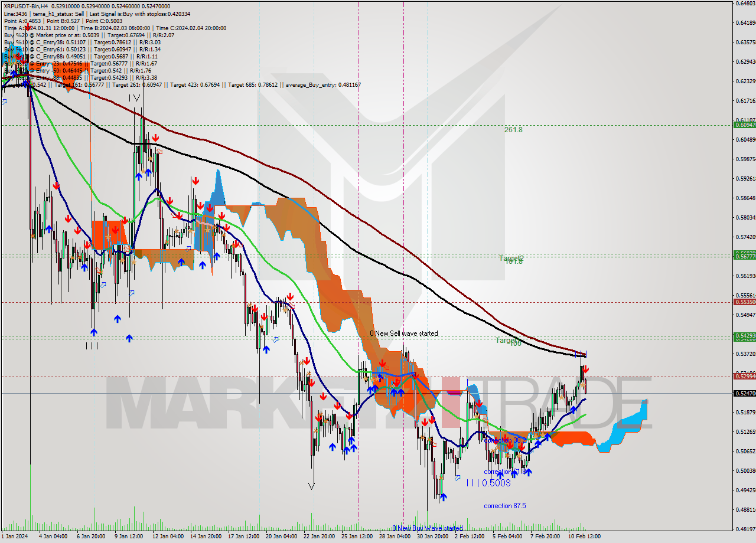Viewport: 756px width, 543px height.
Task: Click the 0.48811 price axis label
Action: (745, 509)
